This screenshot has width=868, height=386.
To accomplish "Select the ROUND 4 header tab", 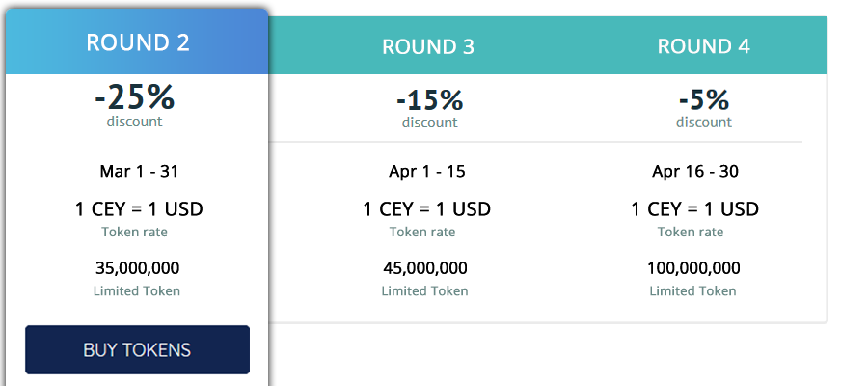I will pyautogui.click(x=703, y=46).
